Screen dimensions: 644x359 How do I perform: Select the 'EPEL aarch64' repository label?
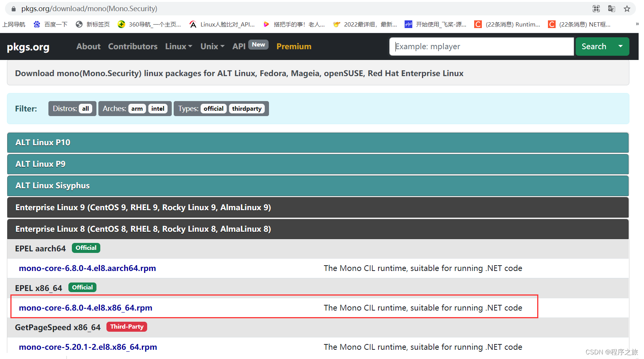(40, 249)
